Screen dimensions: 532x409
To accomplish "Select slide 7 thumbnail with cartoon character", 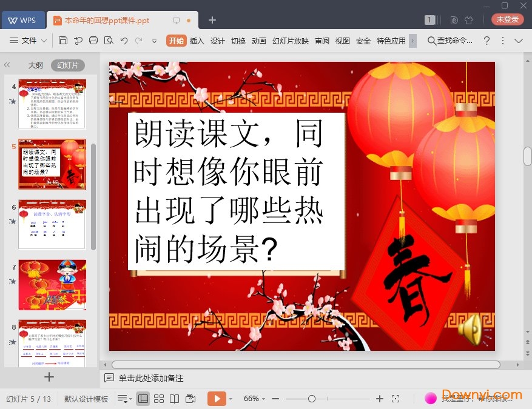I will click(x=52, y=285).
